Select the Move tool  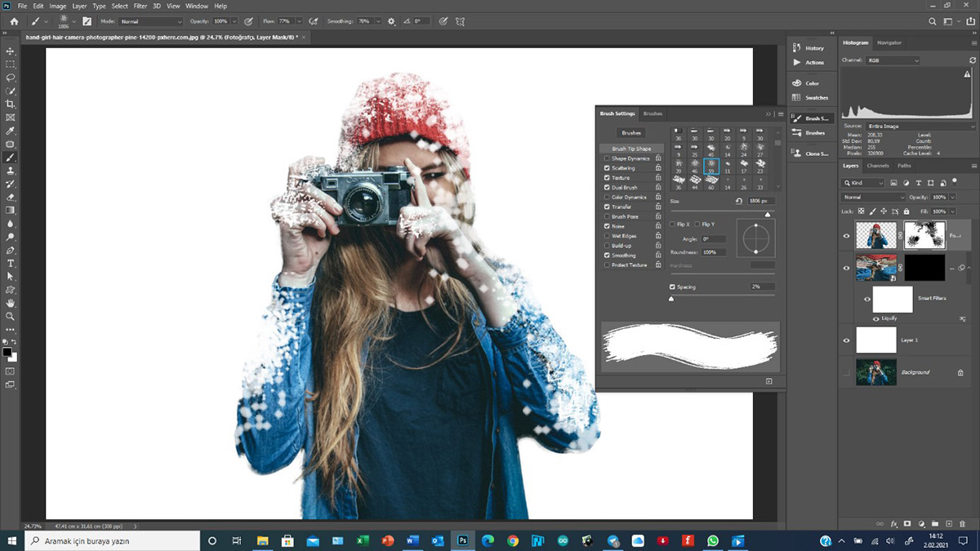(x=11, y=51)
